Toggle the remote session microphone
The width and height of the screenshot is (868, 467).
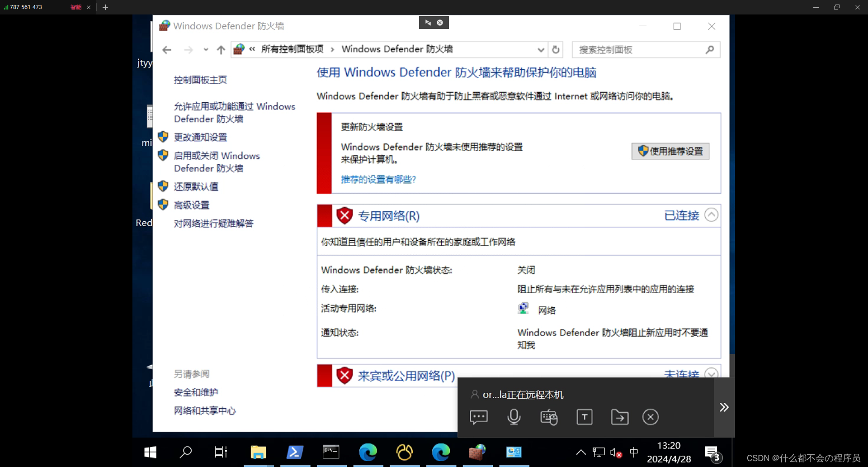pyautogui.click(x=514, y=417)
